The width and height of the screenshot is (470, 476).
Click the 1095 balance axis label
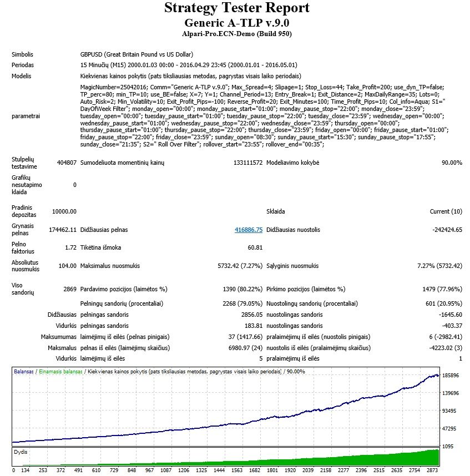tap(448, 446)
